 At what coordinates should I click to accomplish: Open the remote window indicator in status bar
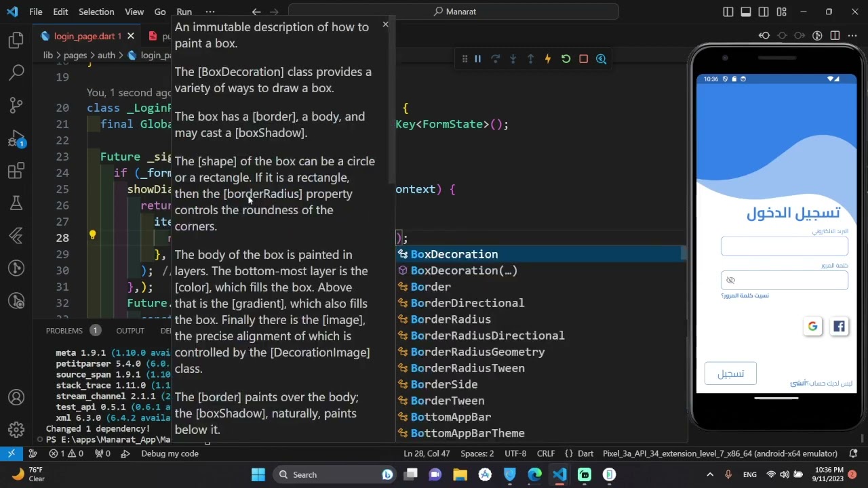click(12, 453)
